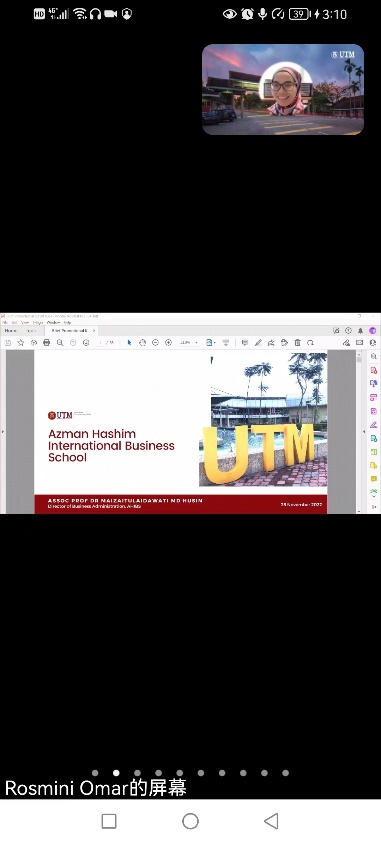Collapse the right tools pane arrow
381x843 pixels.
click(x=364, y=431)
